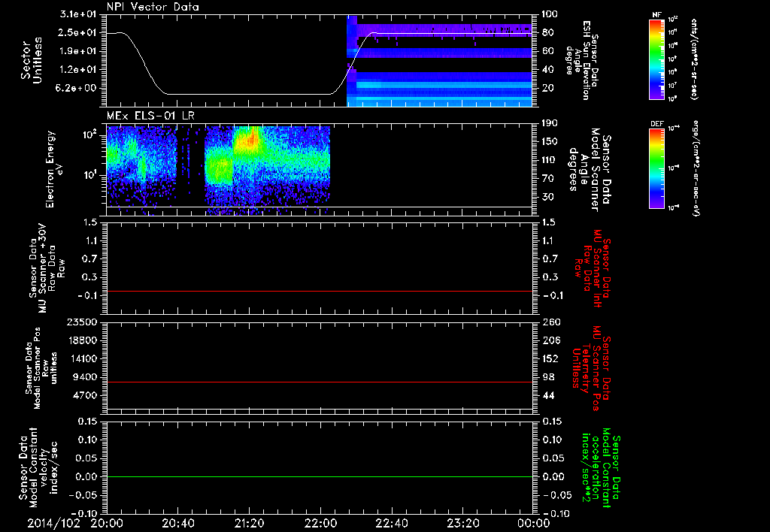Screen dimensions: 770x532
Task: Click the DEF energy flux color bar
Action: [657, 168]
